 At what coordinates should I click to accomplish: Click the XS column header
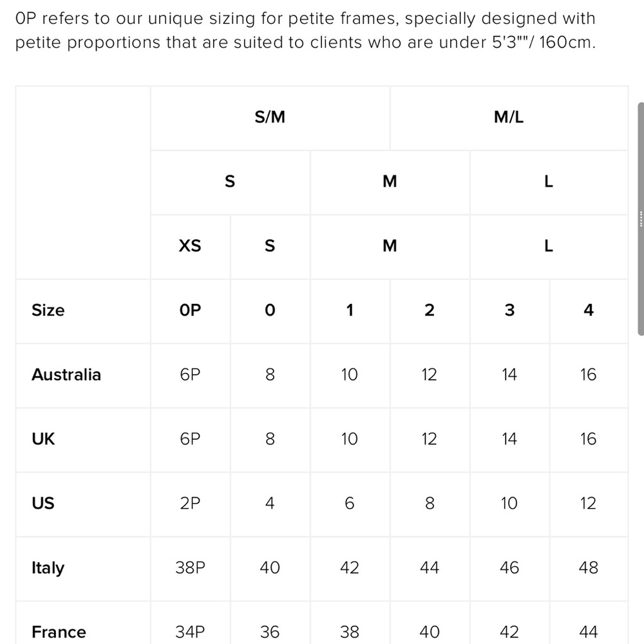pyautogui.click(x=190, y=247)
